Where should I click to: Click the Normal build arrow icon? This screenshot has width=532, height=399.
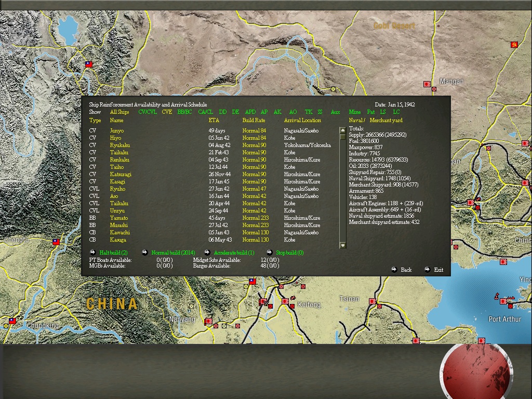click(x=145, y=252)
